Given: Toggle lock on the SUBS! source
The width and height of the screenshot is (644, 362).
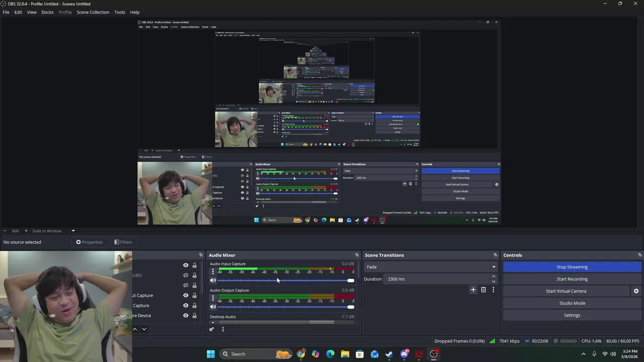Looking at the screenshot, I should pyautogui.click(x=194, y=276).
